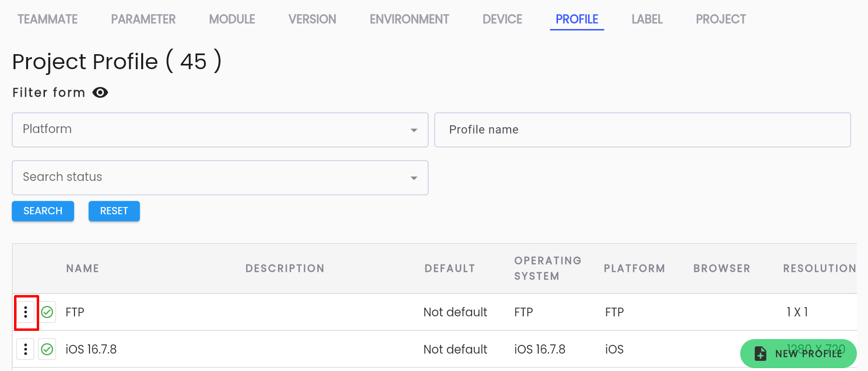Click the '1 X 1' resolution cell
This screenshot has height=371, width=868.
pos(797,312)
